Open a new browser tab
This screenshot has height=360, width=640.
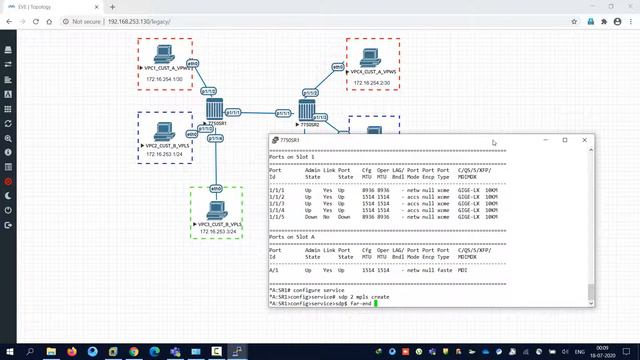112,7
